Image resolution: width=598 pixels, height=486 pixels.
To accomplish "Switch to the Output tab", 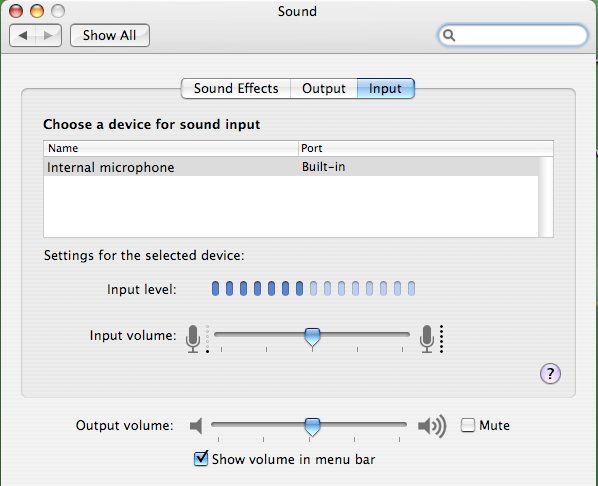I will click(324, 89).
